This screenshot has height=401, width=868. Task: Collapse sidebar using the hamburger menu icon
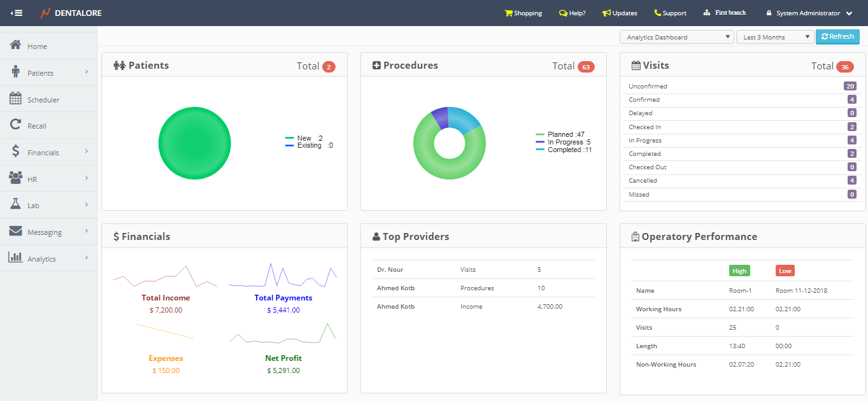(17, 13)
